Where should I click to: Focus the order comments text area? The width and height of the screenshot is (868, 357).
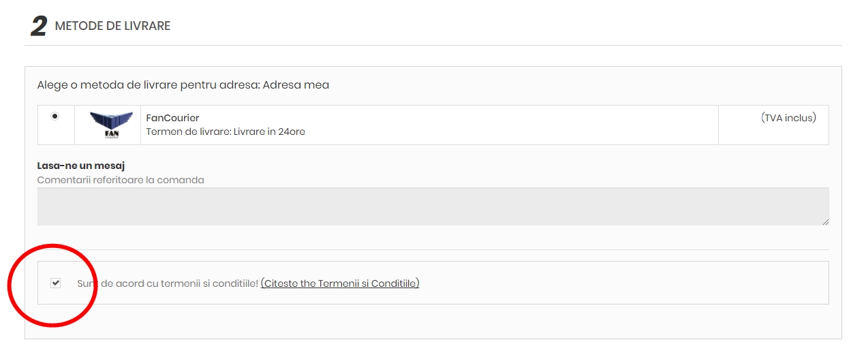pos(433,206)
